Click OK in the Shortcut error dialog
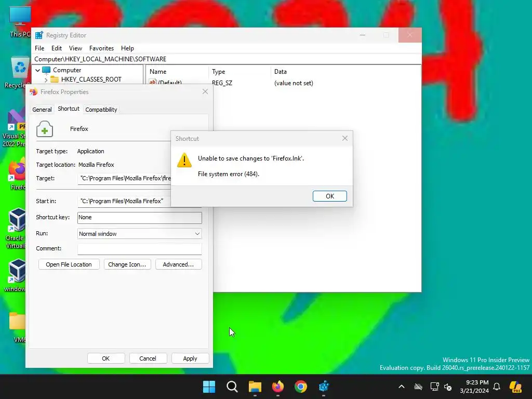 pyautogui.click(x=329, y=196)
